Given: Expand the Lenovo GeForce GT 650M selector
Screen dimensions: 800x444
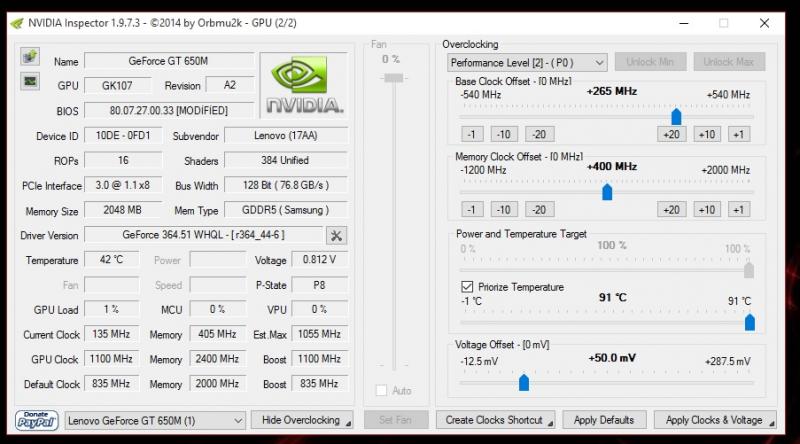Looking at the screenshot, I should (x=237, y=420).
